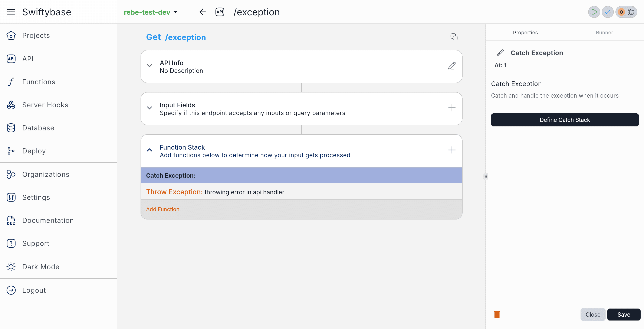Switch to the Runner tab
The height and width of the screenshot is (329, 644).
point(604,33)
